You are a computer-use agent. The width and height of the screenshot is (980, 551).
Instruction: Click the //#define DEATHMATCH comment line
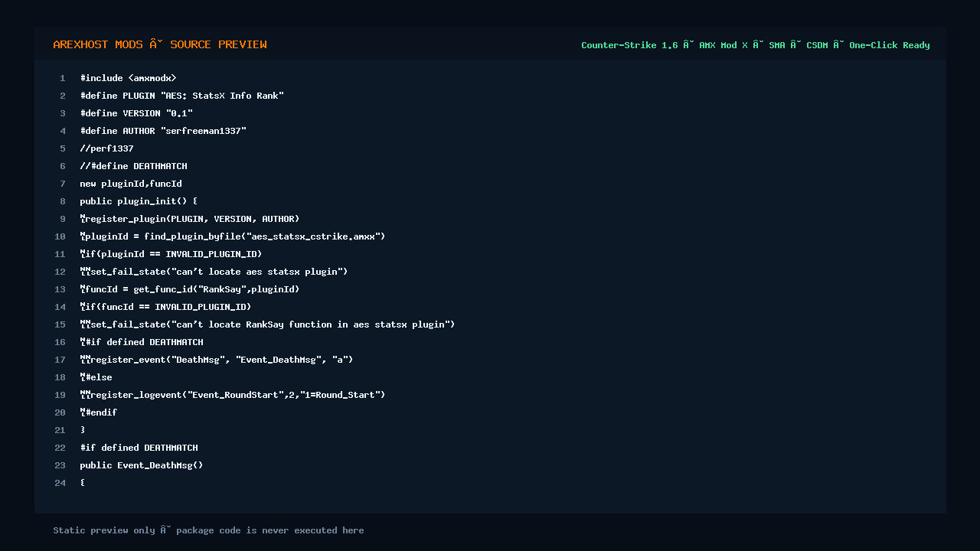[x=133, y=166]
